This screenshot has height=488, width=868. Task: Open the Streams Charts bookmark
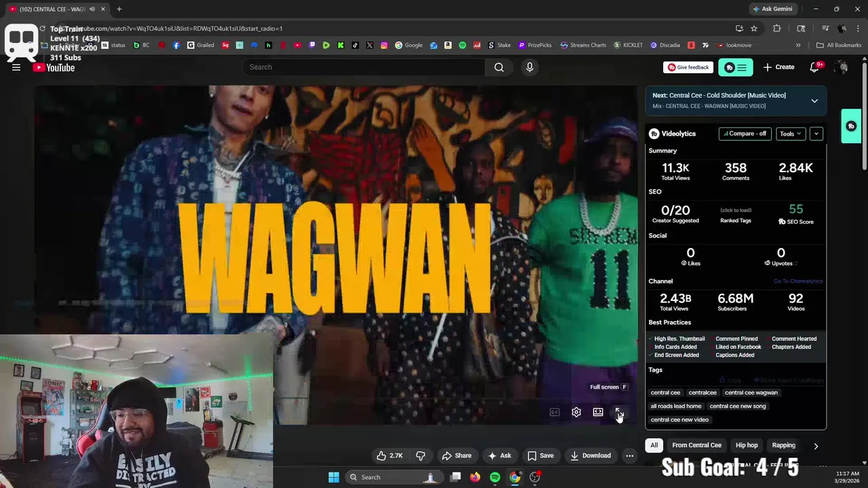583,45
